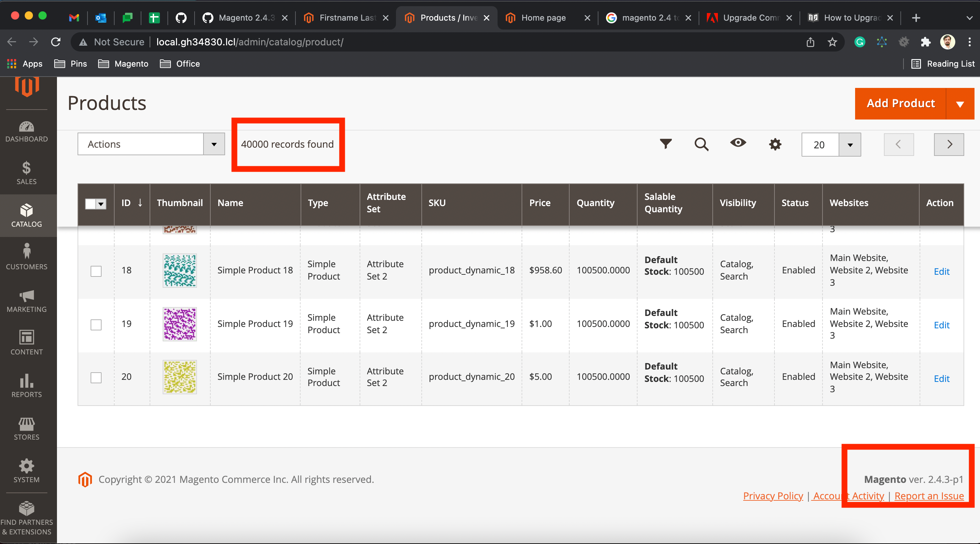Click Edit for Simple Product 19

(x=942, y=325)
